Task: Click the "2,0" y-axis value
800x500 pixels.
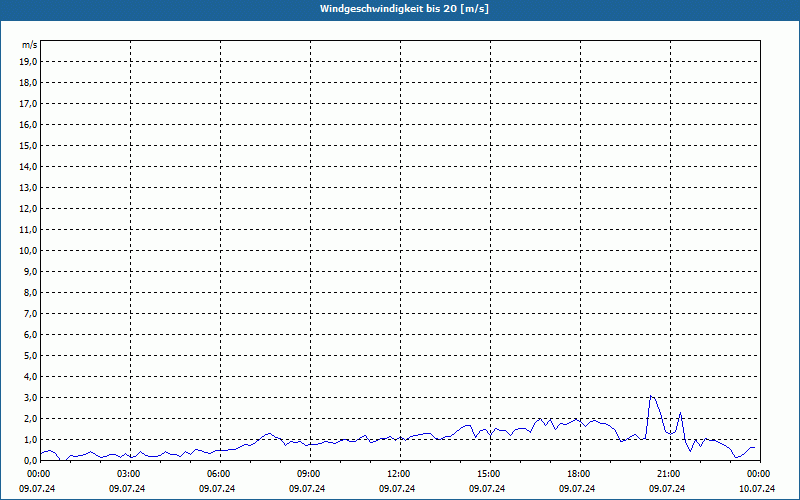Action: point(31,418)
